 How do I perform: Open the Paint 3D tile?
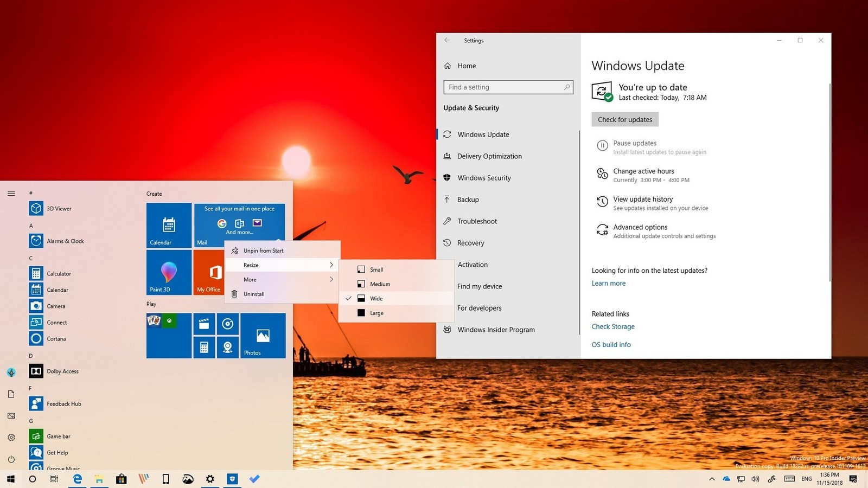[169, 272]
